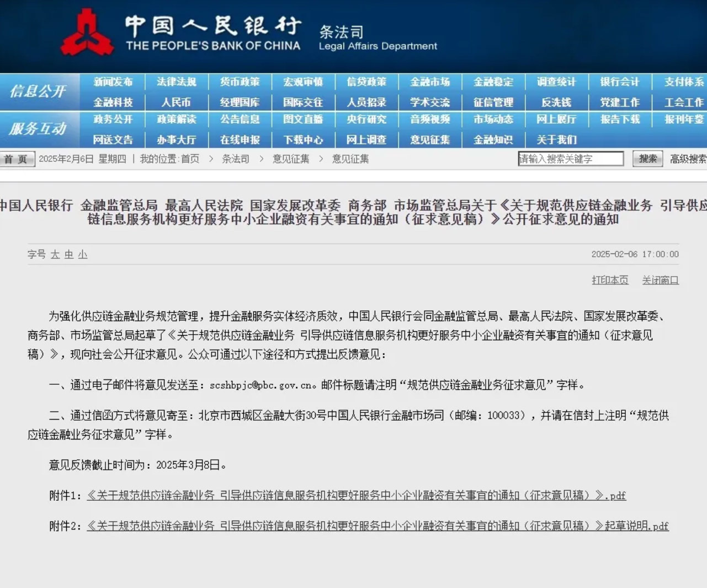
Task: Open the 反洗钱 section
Action: 556,102
